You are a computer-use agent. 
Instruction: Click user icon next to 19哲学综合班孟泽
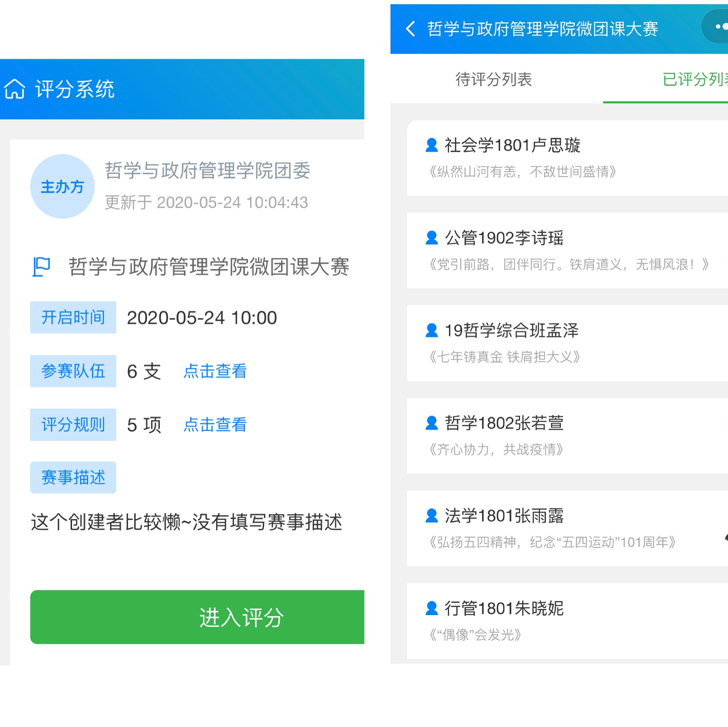click(x=431, y=330)
